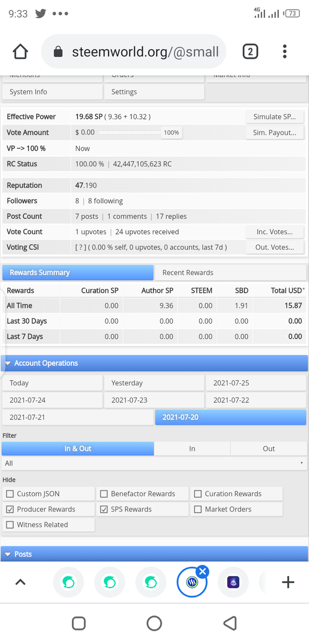309x644 pixels.
Task: Close the highlighted tab with X badge
Action: pyautogui.click(x=203, y=572)
